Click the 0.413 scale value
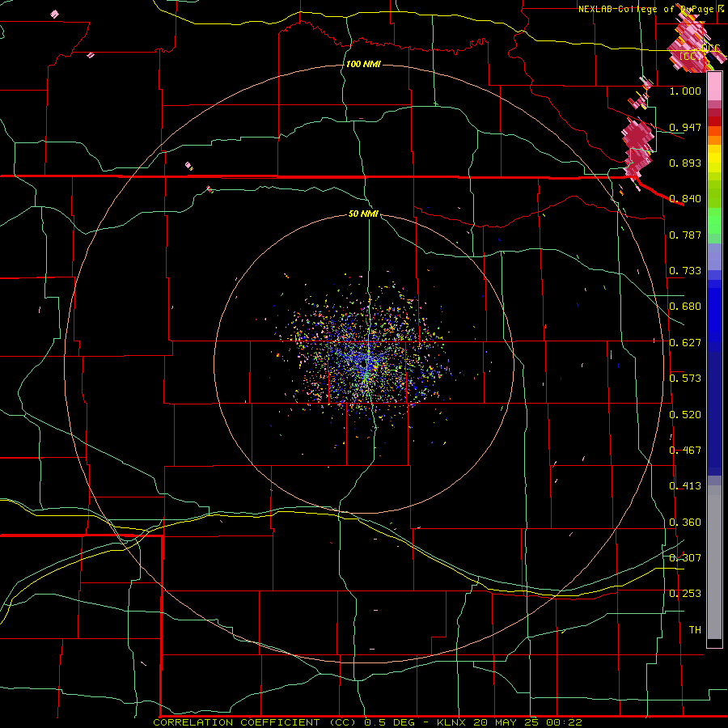This screenshot has height=728, width=728. [685, 486]
